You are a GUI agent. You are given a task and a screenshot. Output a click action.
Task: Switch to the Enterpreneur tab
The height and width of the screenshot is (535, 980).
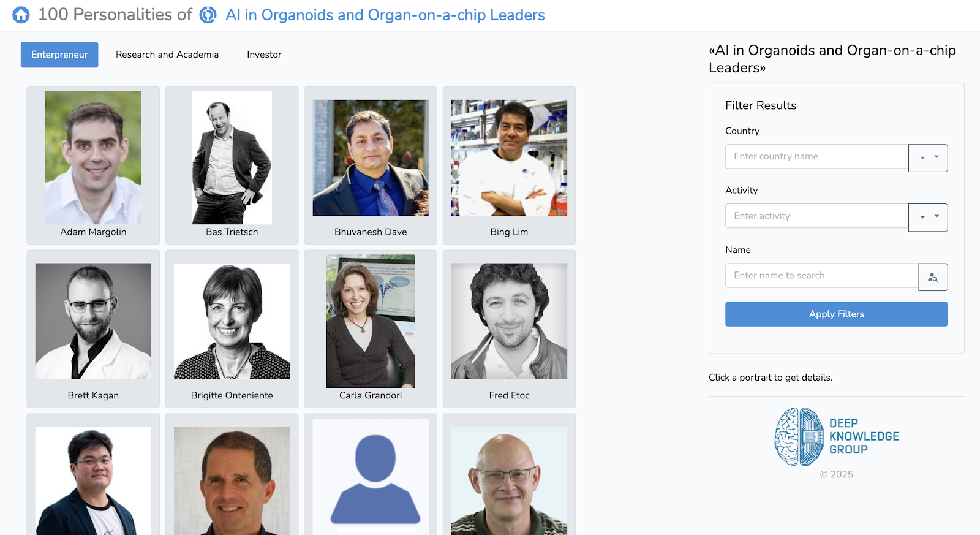pyautogui.click(x=59, y=55)
